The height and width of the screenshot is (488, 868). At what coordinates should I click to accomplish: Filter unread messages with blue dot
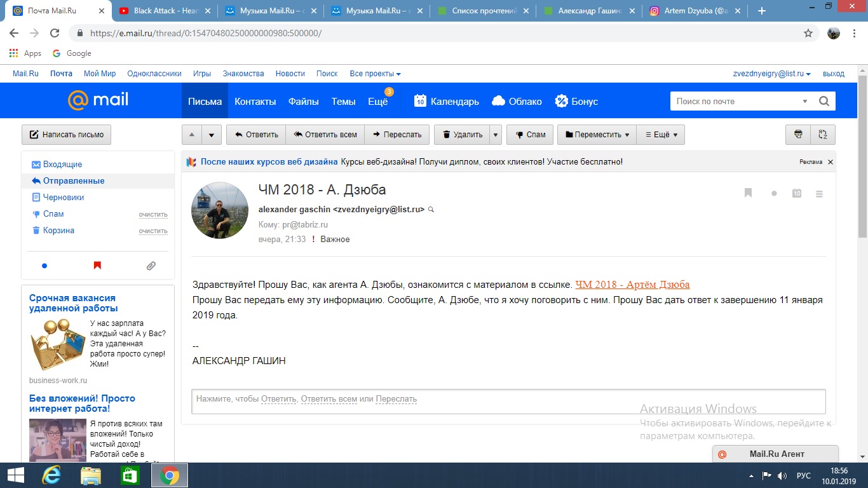click(x=44, y=266)
